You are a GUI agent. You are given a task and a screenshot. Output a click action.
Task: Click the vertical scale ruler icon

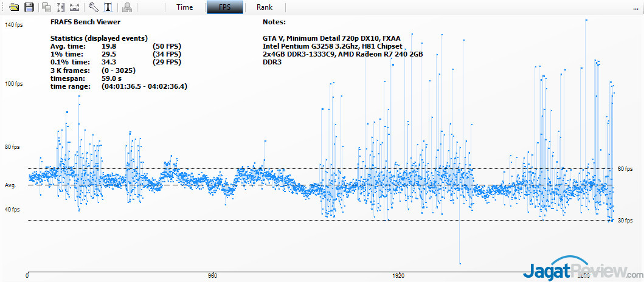pos(61,7)
